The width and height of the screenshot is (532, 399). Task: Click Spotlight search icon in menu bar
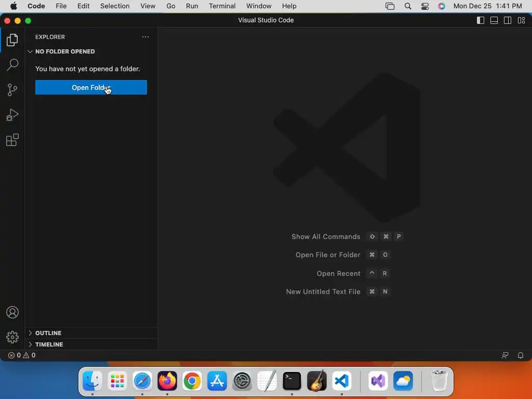(x=408, y=6)
